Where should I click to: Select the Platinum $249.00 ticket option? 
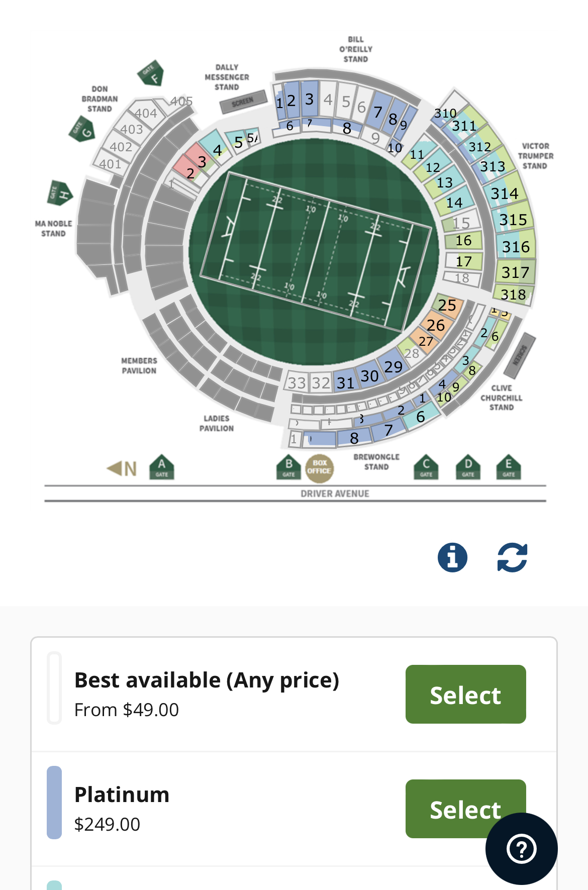click(465, 809)
